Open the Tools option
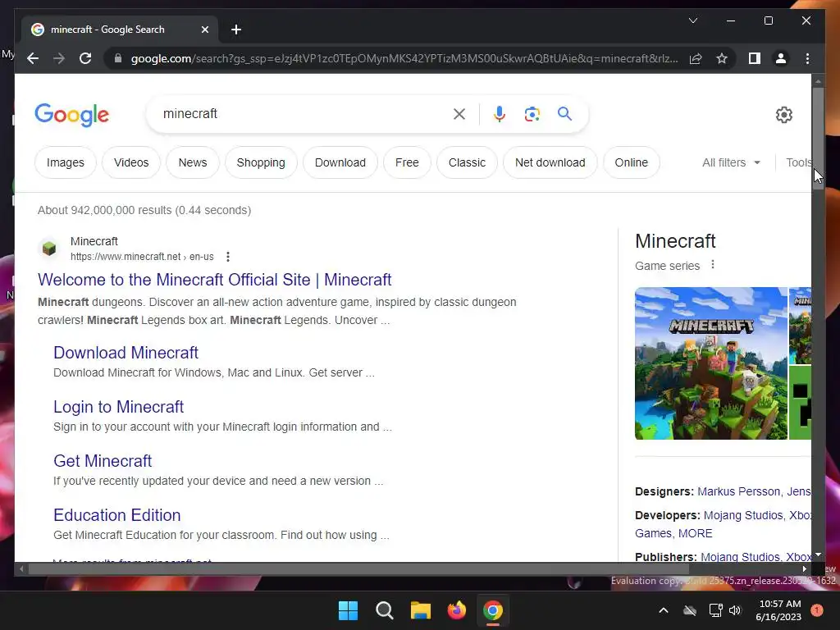The width and height of the screenshot is (840, 630). coord(798,162)
